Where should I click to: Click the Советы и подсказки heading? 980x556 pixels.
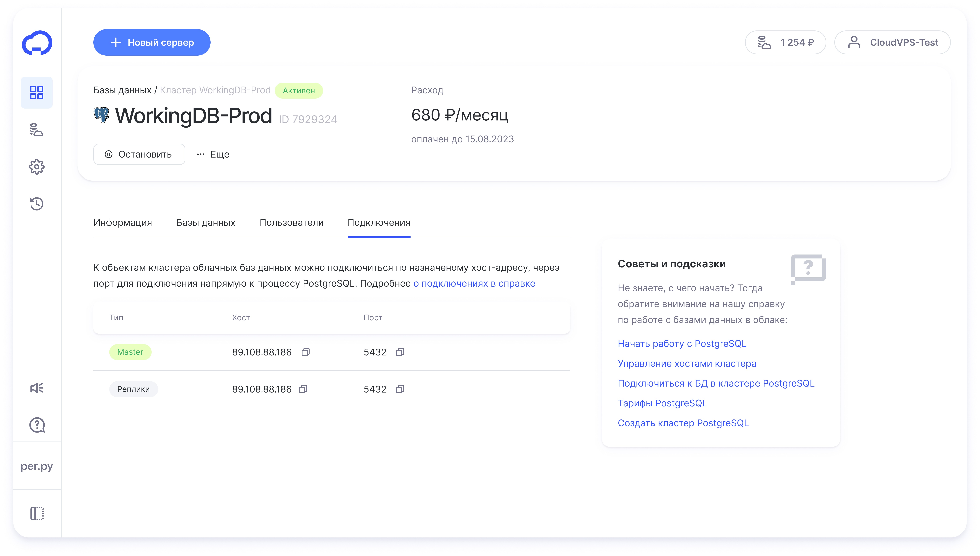tap(672, 264)
